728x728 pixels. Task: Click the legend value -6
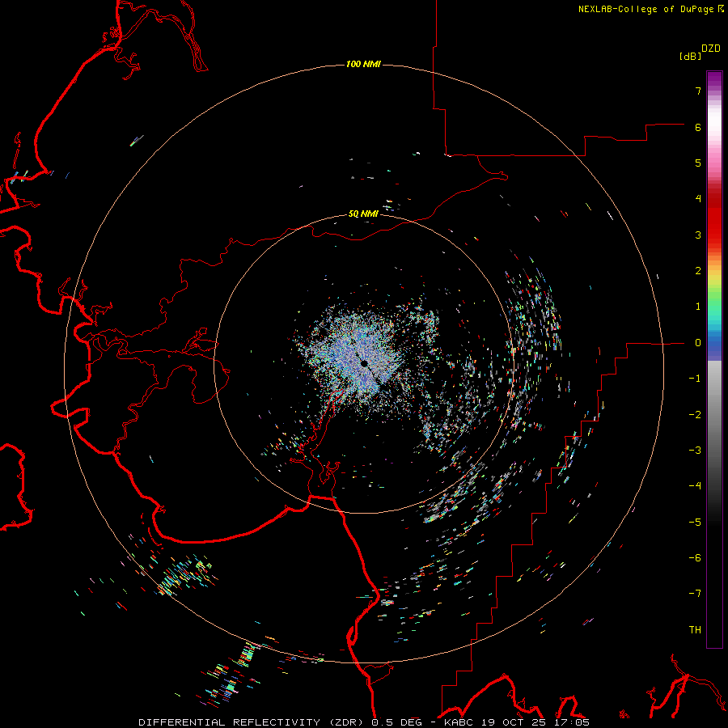point(695,558)
